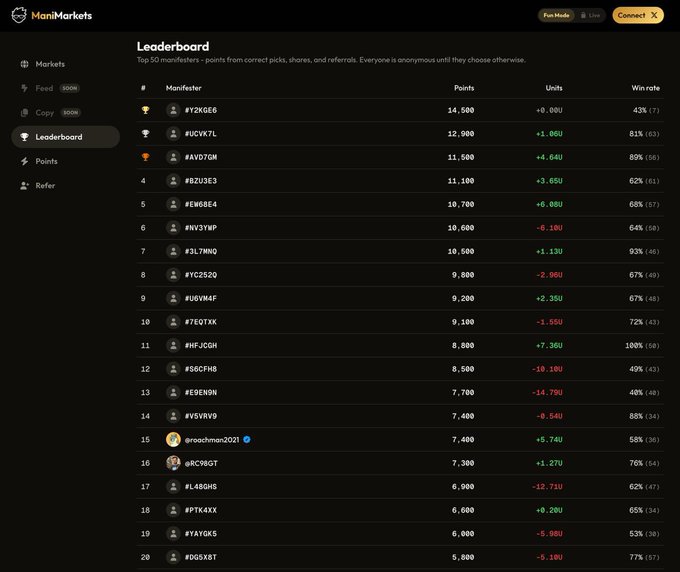Image resolution: width=680 pixels, height=572 pixels.
Task: Select the Leaderboard menu item
Action: [x=65, y=137]
